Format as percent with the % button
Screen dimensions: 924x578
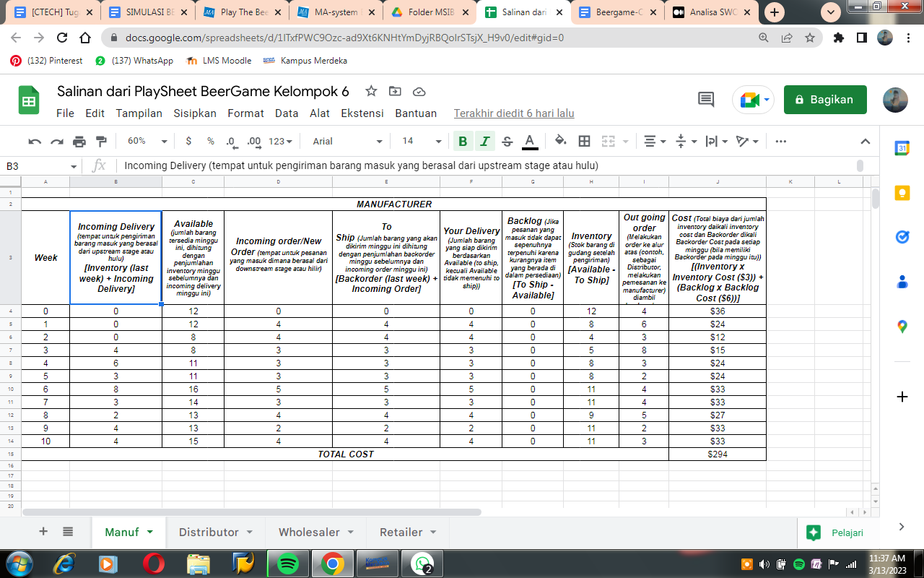click(x=211, y=141)
